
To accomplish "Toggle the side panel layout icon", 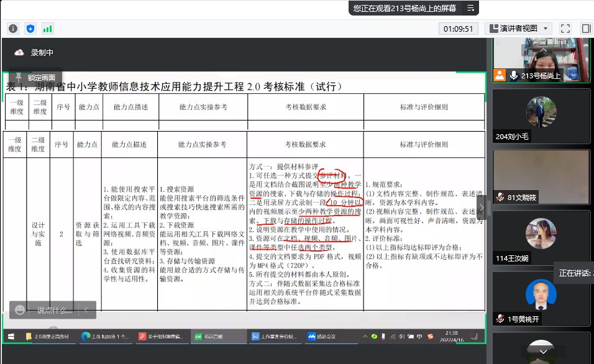I will 585,29.
